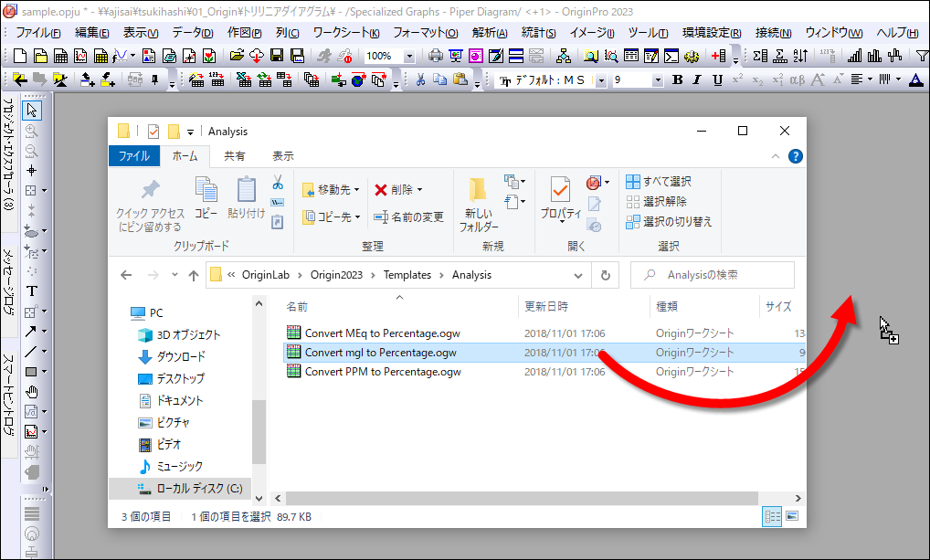930x560 pixels.
Task: Toggle the checkmark icon in Explorer title bar
Action: point(153,132)
